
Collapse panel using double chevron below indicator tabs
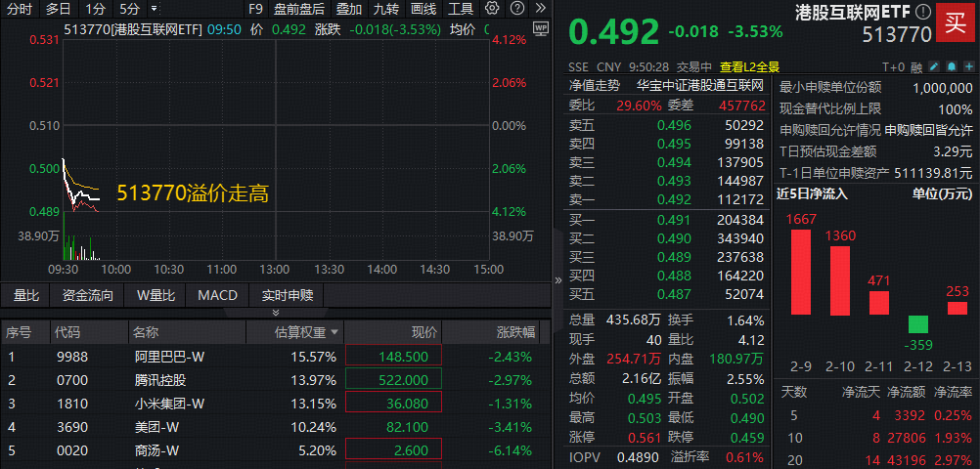pyautogui.click(x=275, y=312)
